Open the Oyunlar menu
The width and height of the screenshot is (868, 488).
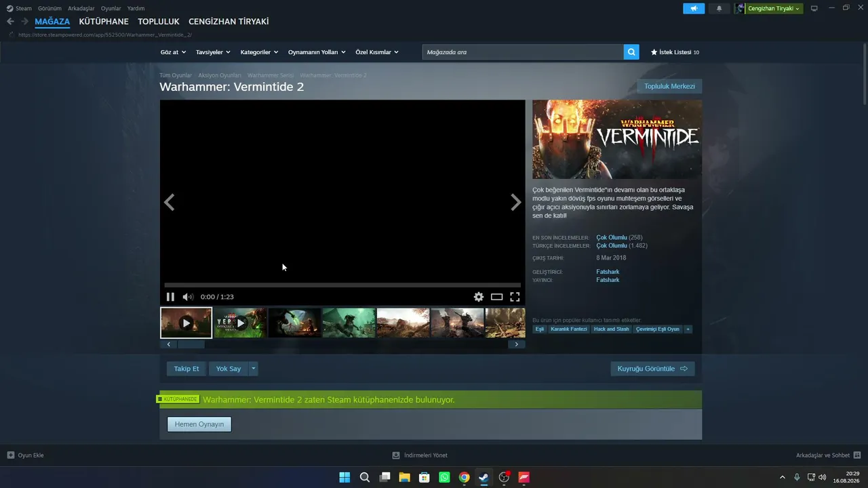[x=111, y=9]
